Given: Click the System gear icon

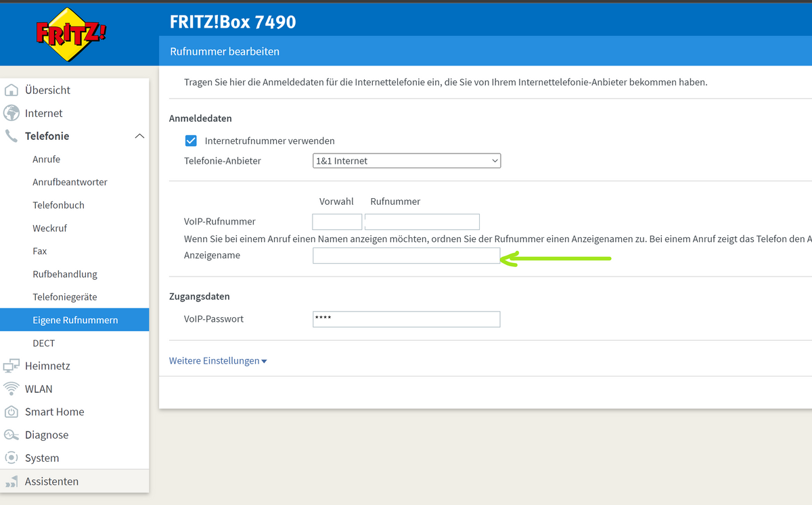Looking at the screenshot, I should click(x=12, y=458).
